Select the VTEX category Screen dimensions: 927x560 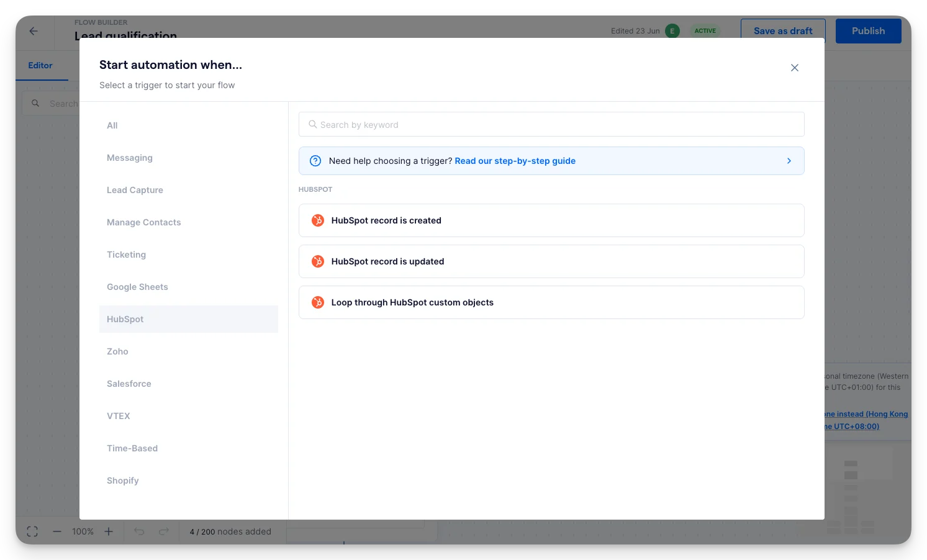pos(189,416)
